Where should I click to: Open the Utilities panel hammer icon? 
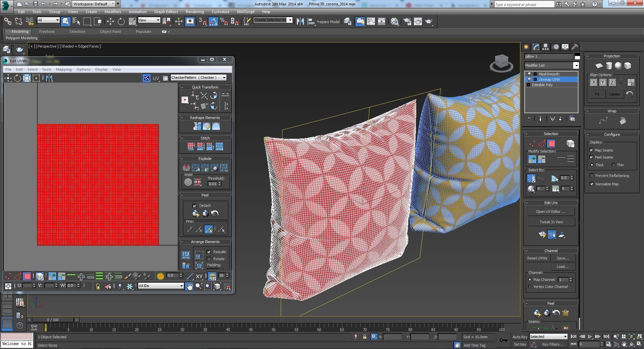(575, 47)
